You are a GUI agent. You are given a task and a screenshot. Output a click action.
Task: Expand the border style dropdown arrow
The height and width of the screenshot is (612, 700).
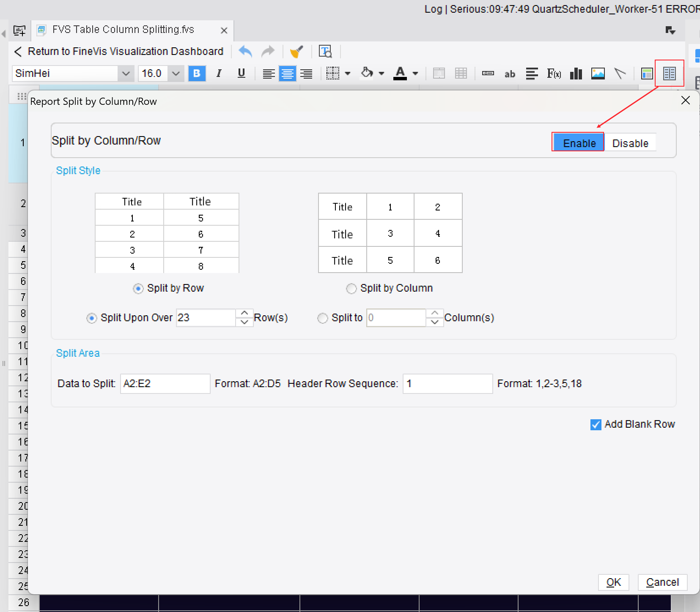[348, 74]
